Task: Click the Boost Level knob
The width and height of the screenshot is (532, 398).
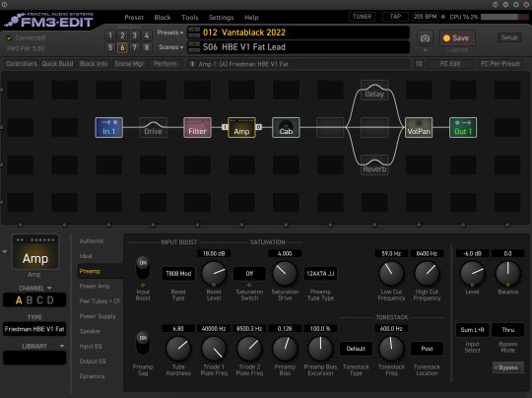Action: coord(214,273)
